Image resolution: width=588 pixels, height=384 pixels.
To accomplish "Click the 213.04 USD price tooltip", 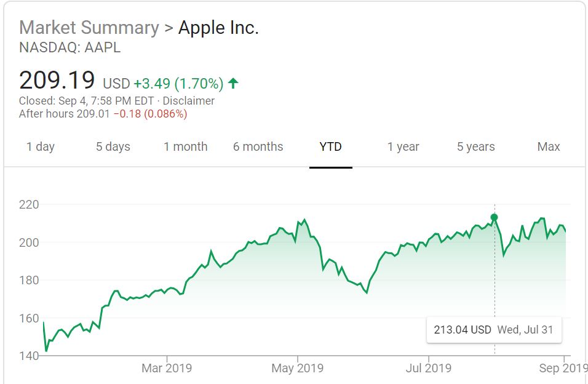I will 463,330.
